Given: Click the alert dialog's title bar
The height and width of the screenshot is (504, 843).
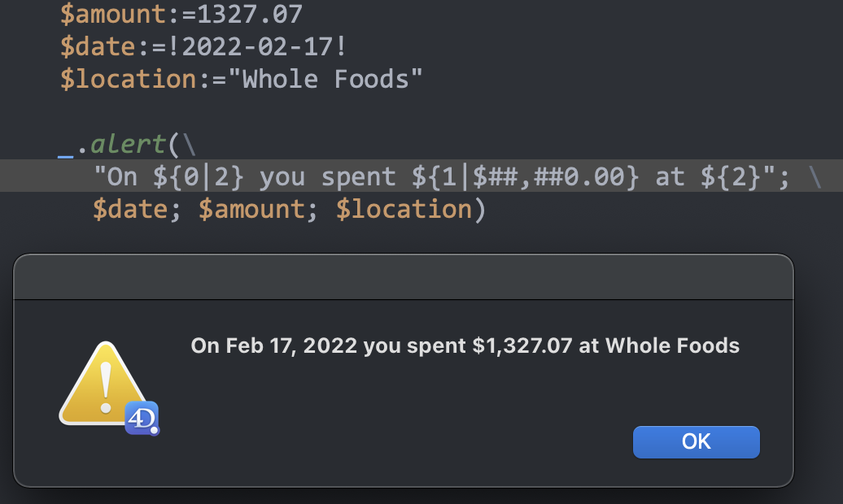Looking at the screenshot, I should [403, 276].
